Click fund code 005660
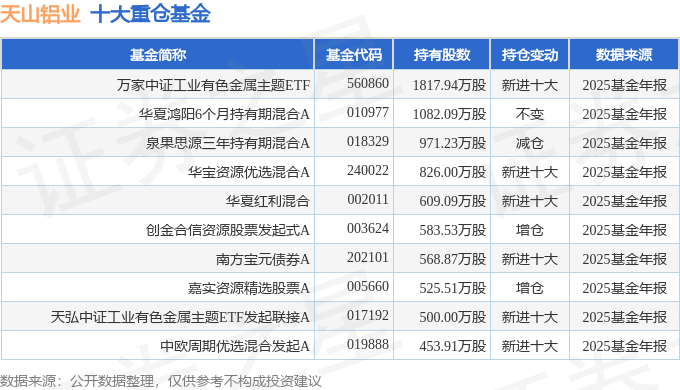Screen dimensions: 680x390 point(368,287)
